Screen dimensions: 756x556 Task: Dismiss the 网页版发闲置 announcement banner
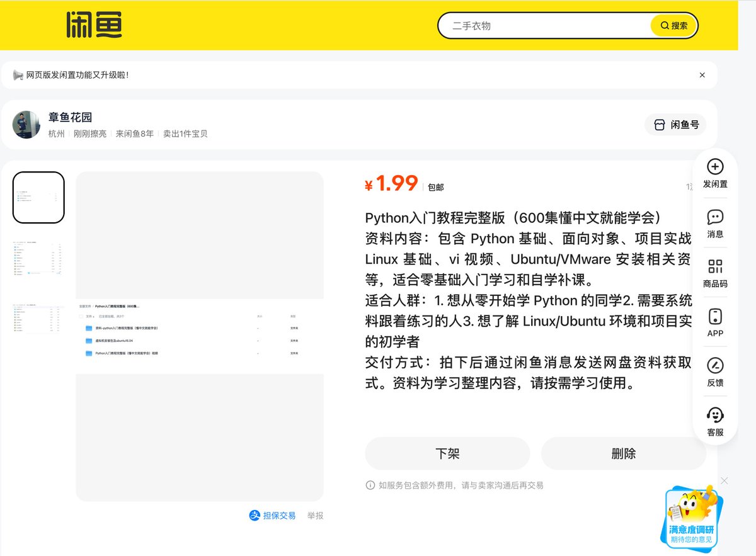click(702, 75)
